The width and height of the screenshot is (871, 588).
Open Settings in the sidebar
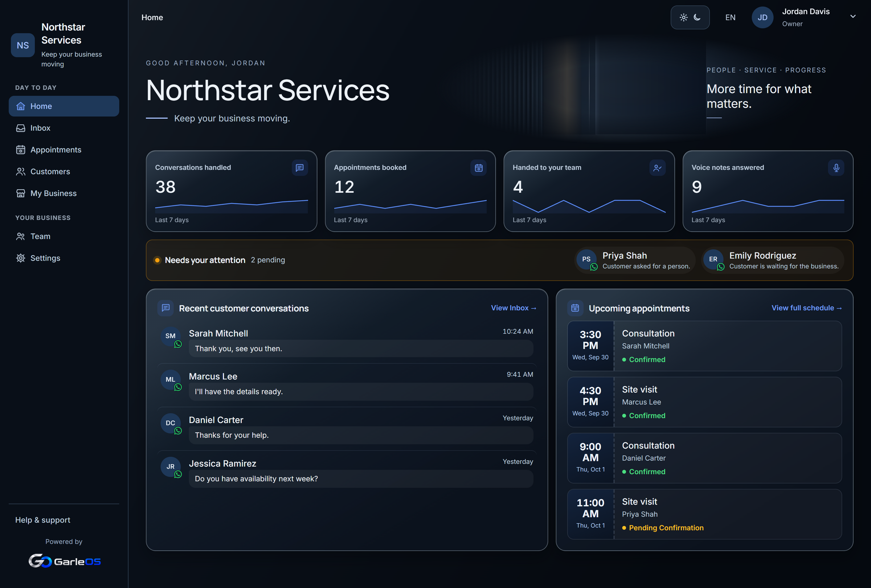[64, 258]
